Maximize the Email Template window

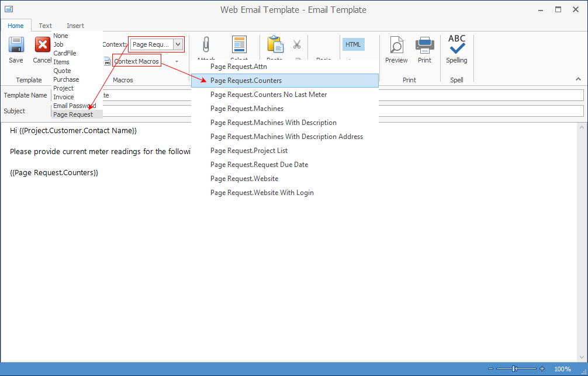[558, 9]
